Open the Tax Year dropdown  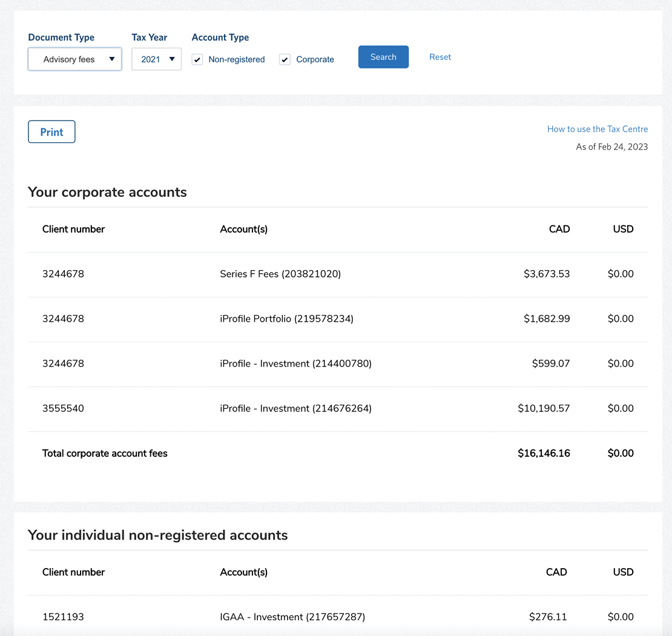point(156,59)
